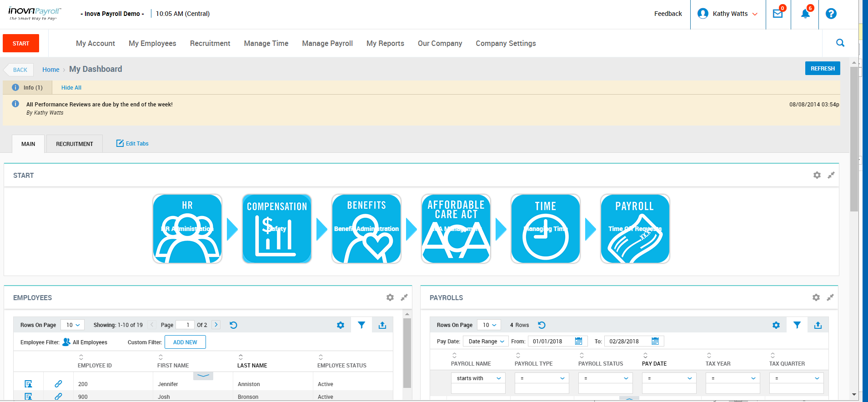Open the Compensation tile
This screenshot has height=402, width=868.
[276, 229]
